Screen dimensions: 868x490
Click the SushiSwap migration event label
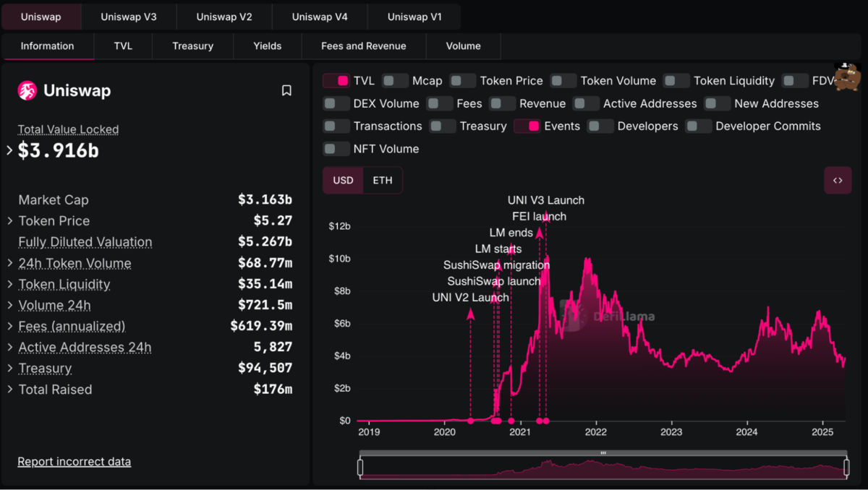tap(497, 265)
